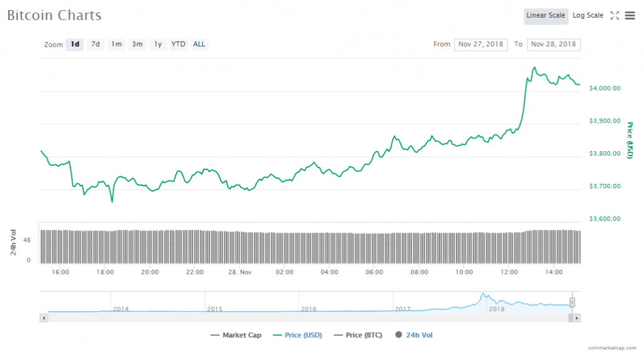Screen dimensions: 644x357
Task: Open the From date field
Action: [x=481, y=44]
